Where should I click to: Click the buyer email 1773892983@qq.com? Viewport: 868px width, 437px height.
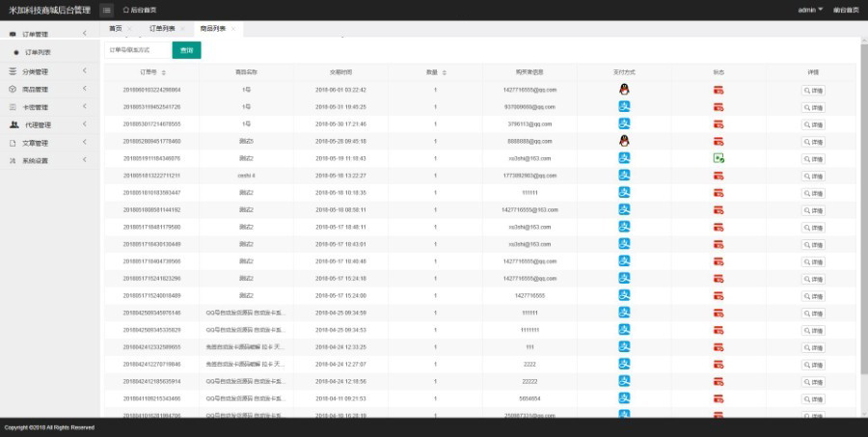click(529, 176)
